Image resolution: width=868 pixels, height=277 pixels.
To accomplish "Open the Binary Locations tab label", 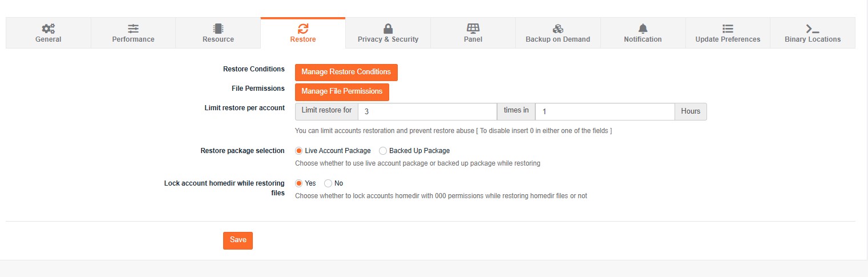I will point(813,39).
